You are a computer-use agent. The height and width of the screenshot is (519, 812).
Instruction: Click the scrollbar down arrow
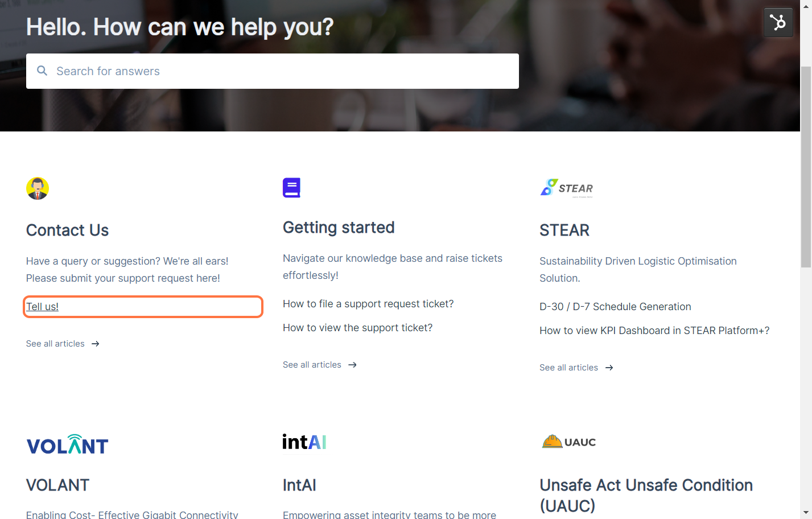(806, 513)
